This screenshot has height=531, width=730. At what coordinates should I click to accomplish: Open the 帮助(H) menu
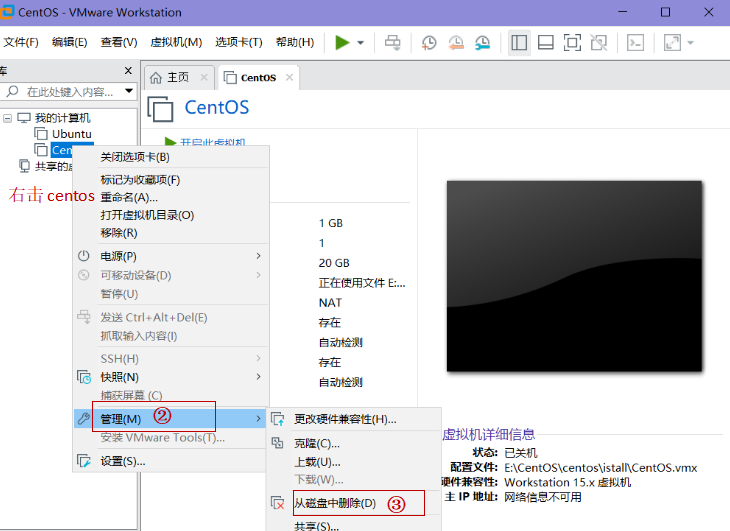tap(295, 42)
